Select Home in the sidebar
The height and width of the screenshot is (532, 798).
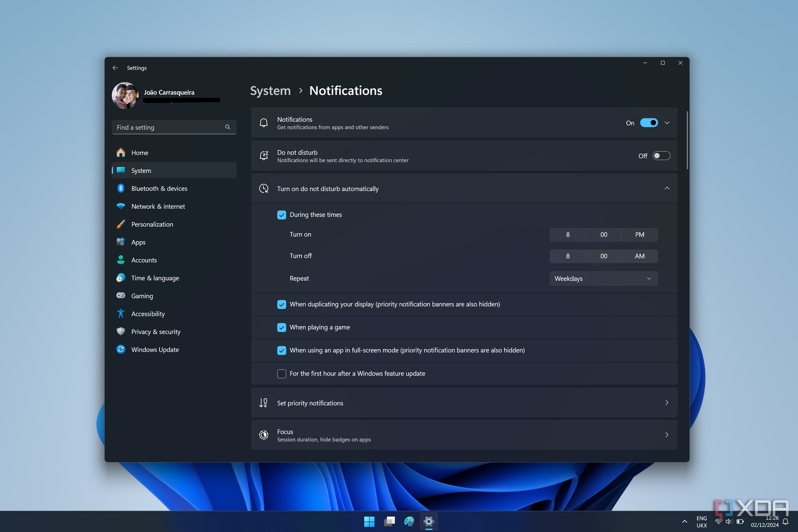(x=139, y=152)
